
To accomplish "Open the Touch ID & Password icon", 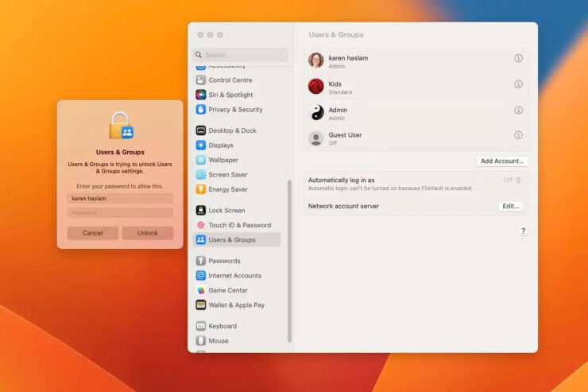I will [x=201, y=225].
